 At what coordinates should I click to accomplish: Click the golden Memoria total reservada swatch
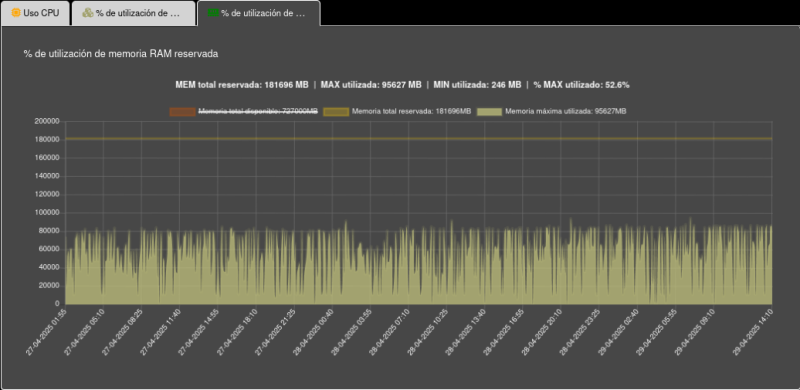(336, 112)
